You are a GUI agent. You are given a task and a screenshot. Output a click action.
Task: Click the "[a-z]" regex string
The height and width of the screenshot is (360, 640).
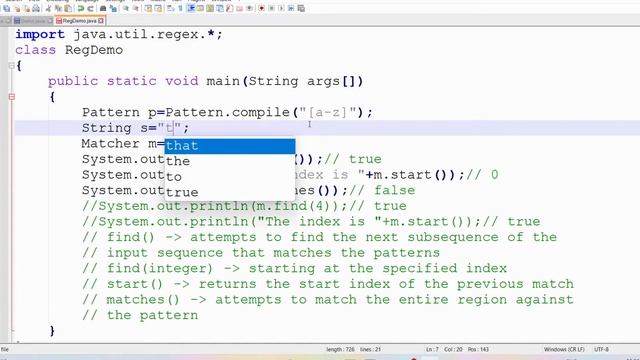coord(328,112)
